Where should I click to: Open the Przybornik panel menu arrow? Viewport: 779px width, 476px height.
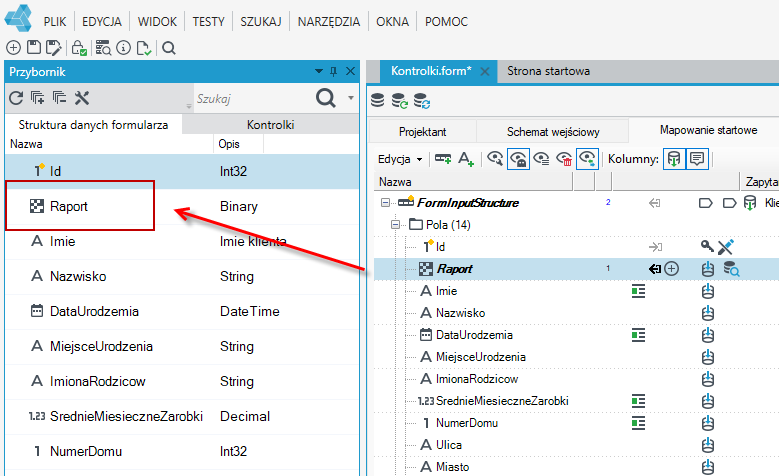319,72
